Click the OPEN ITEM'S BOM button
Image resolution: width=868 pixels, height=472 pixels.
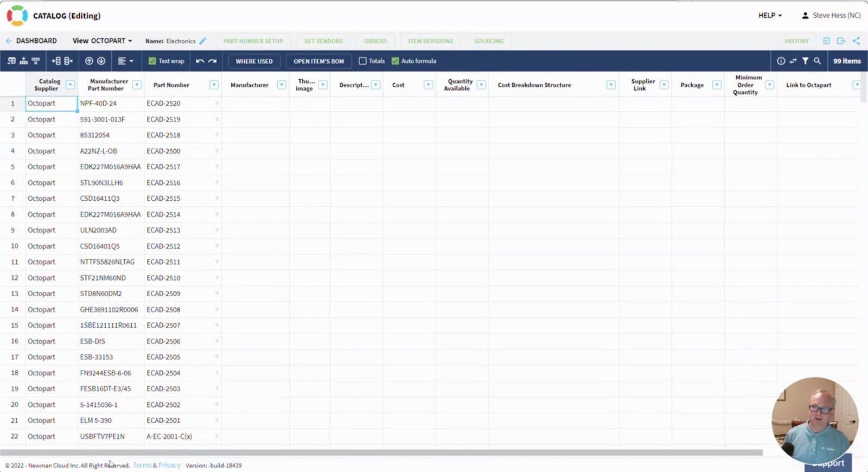tap(318, 61)
